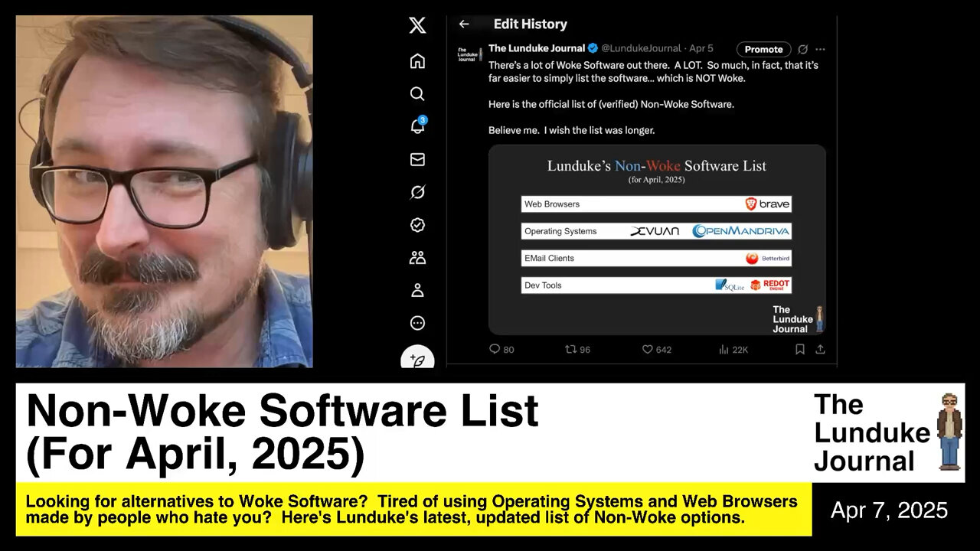Click the tweet's first paragraph text
Viewport: 980px width, 551px height.
pyautogui.click(x=653, y=71)
